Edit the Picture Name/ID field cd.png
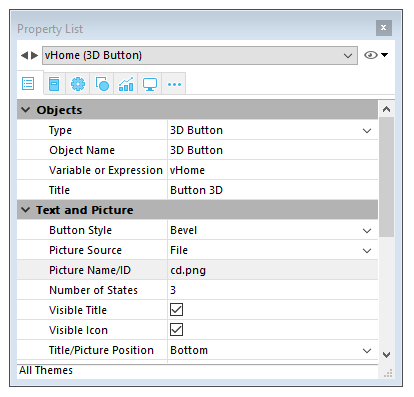The height and width of the screenshot is (397, 414). tap(273, 270)
